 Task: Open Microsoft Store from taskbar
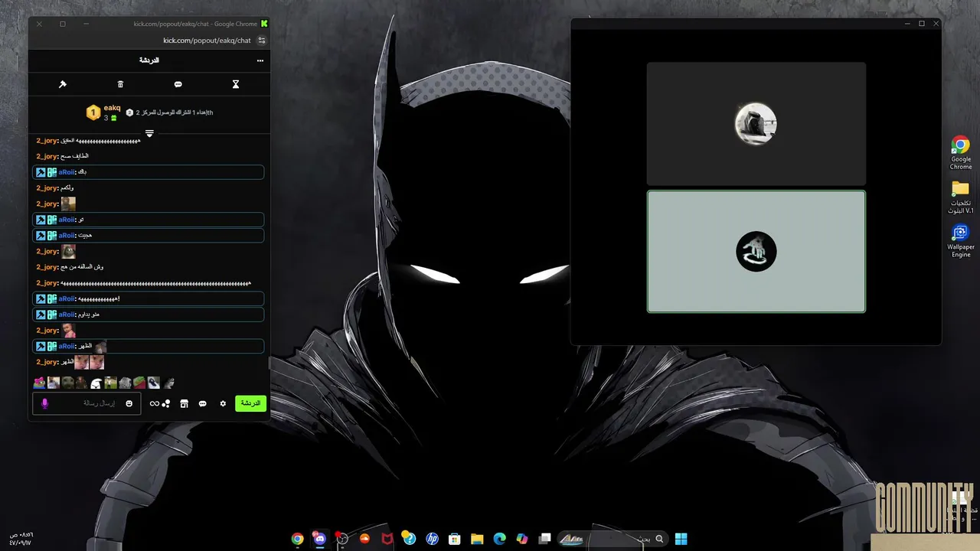point(454,539)
